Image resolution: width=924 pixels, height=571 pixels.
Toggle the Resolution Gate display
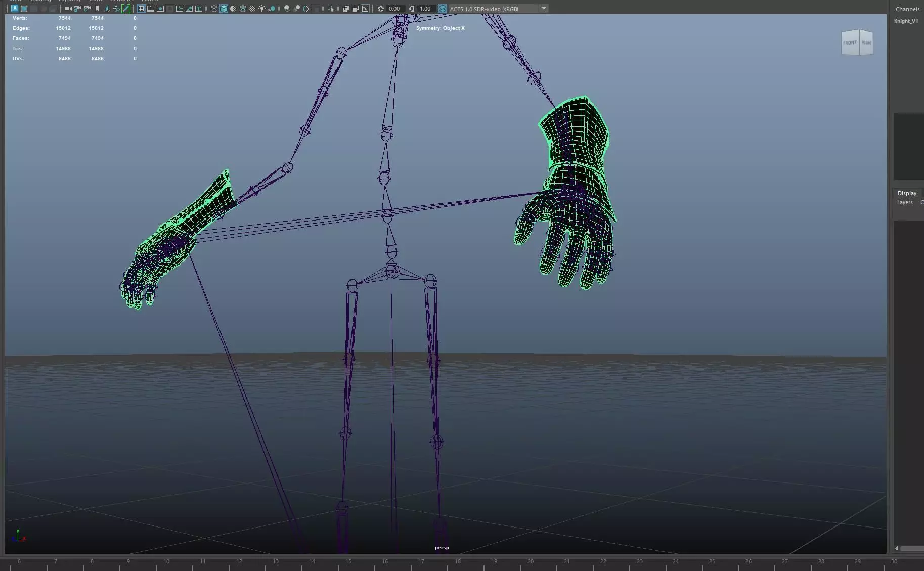click(x=160, y=9)
